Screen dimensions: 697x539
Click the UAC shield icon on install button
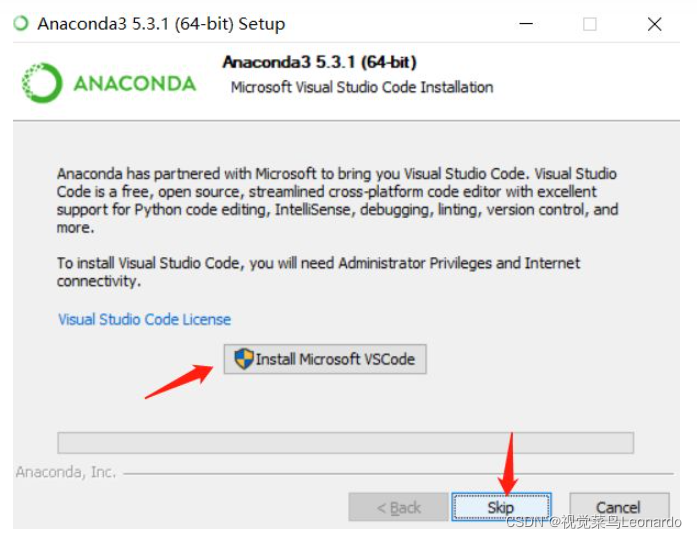244,358
